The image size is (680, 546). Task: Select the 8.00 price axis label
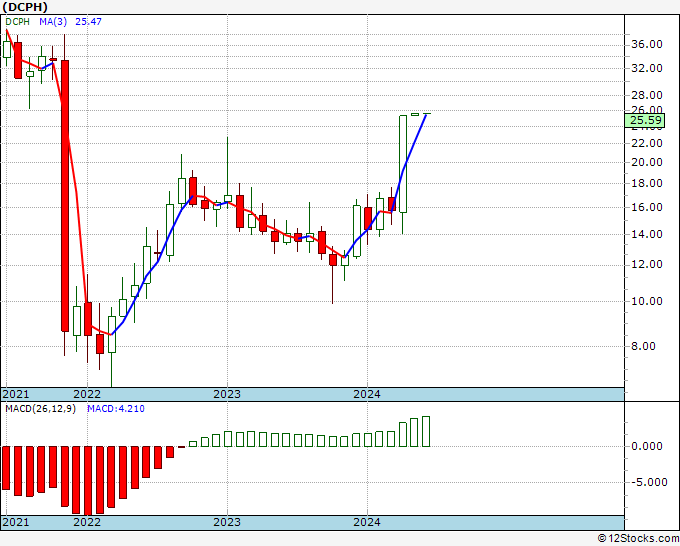pyautogui.click(x=643, y=346)
